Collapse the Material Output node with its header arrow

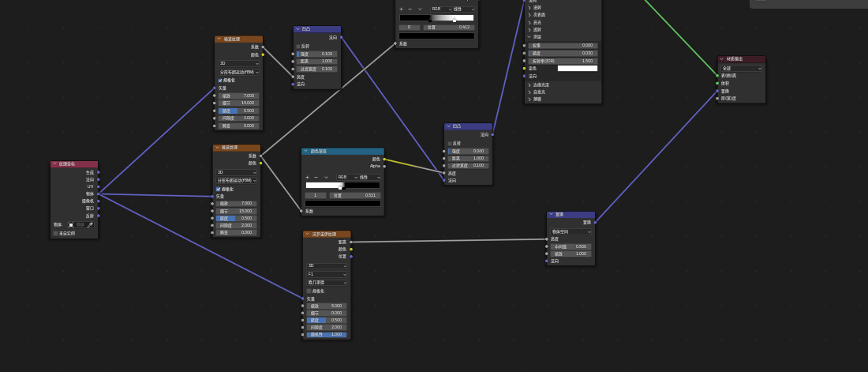pyautogui.click(x=722, y=58)
